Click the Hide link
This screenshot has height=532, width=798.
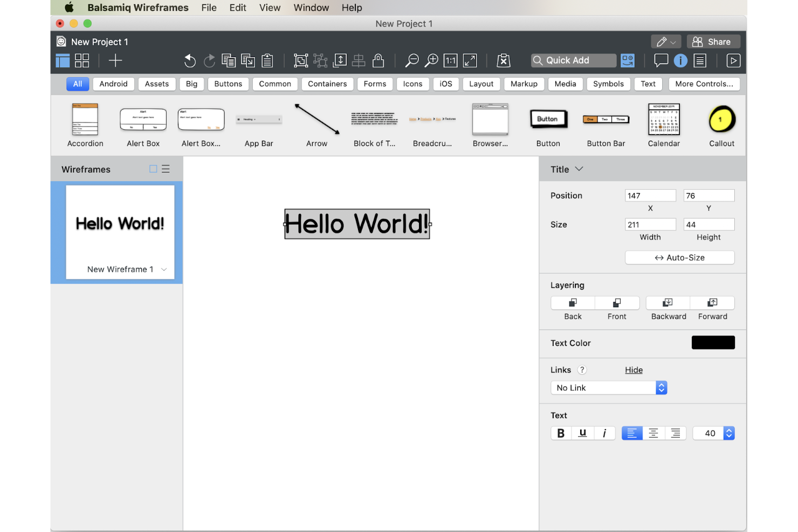pyautogui.click(x=634, y=370)
